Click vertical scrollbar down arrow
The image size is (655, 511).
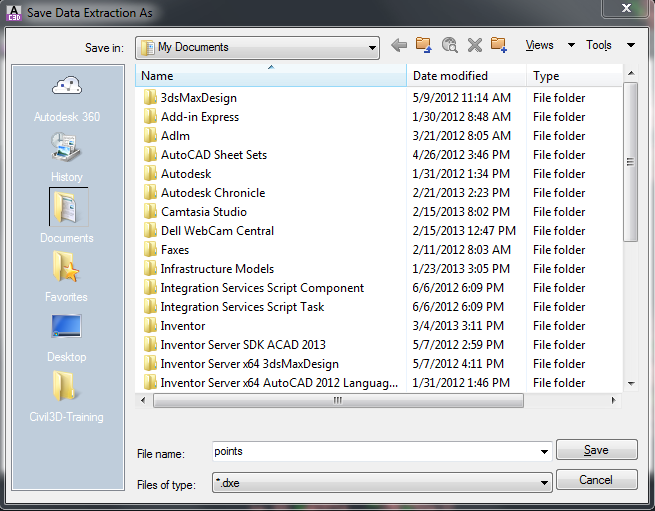(631, 383)
